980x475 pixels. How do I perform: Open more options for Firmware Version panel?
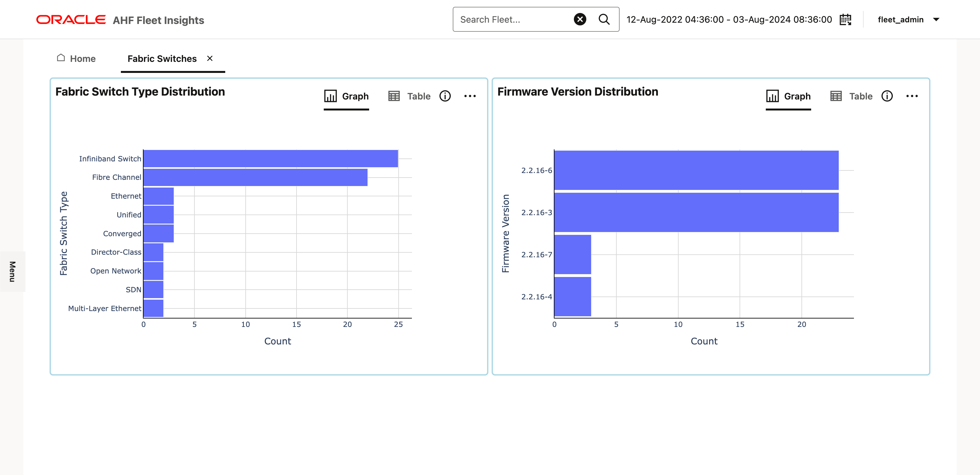coord(912,96)
